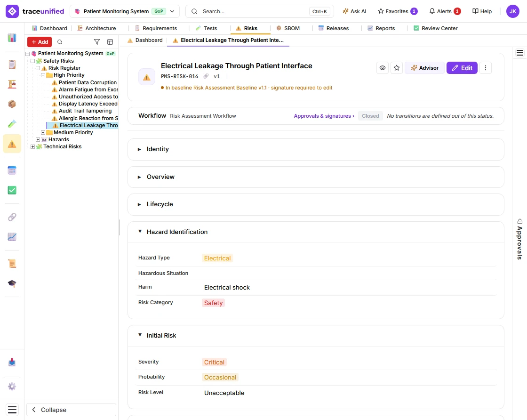This screenshot has width=527, height=420.
Task: Open the SBOM package box sidebar icon
Action: (12, 104)
